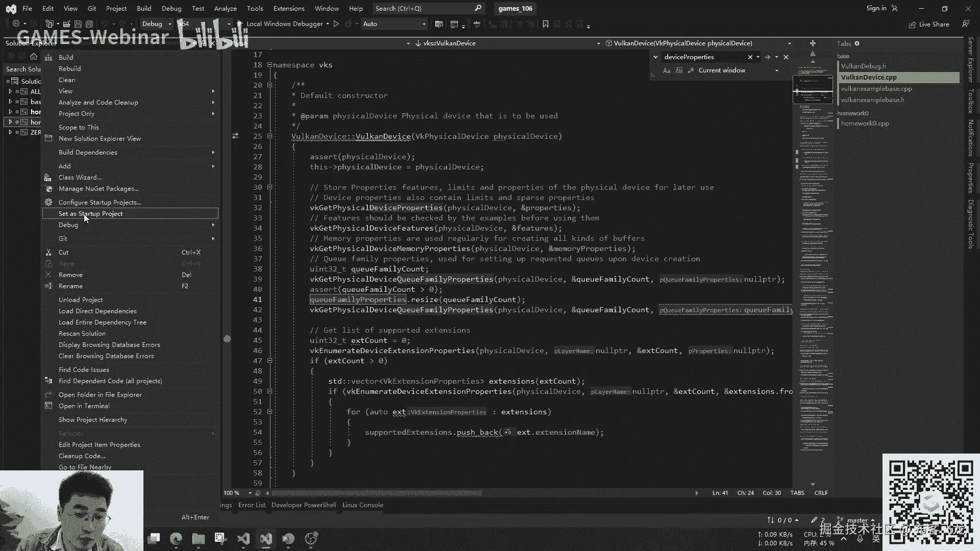The width and height of the screenshot is (980, 551).
Task: Open Error List panel tab
Action: (252, 505)
